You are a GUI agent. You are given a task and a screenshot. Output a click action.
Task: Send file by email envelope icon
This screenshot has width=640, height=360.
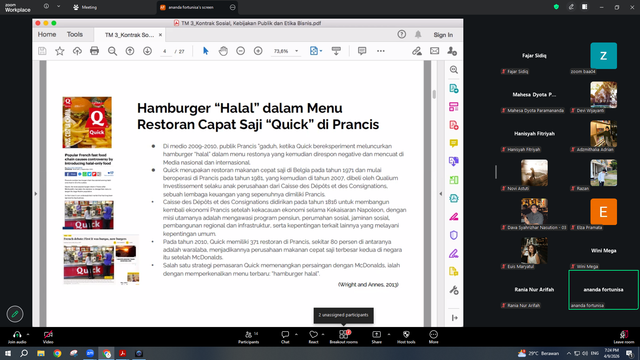[x=434, y=51]
